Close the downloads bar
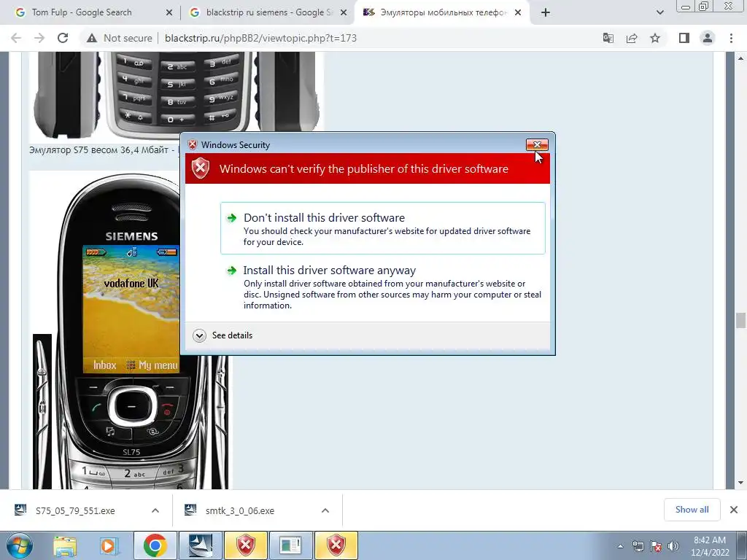This screenshot has height=560, width=747. [x=734, y=510]
